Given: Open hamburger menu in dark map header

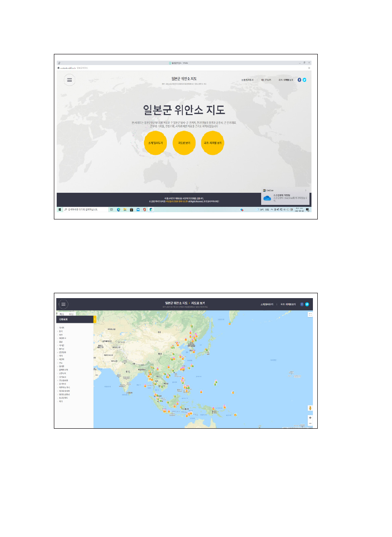Looking at the screenshot, I should coord(64,304).
